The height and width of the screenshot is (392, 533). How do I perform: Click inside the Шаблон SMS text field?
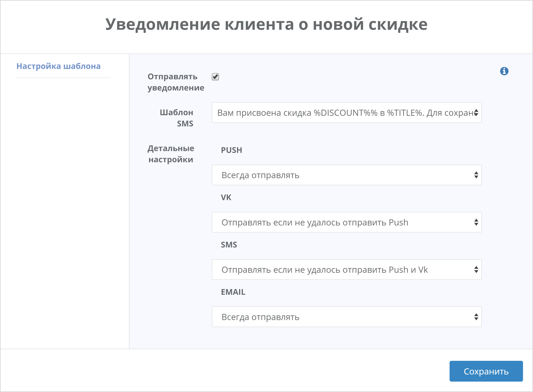pyautogui.click(x=332, y=113)
